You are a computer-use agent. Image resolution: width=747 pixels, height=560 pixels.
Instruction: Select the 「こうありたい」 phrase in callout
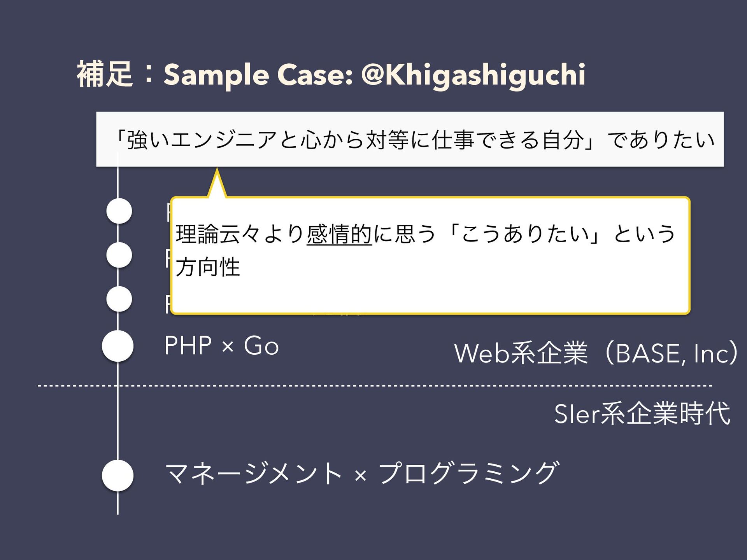pos(526,234)
